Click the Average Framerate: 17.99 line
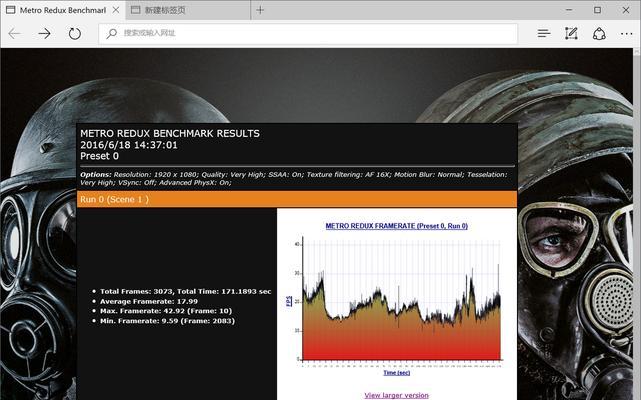Viewport: 641px width, 400px height. point(149,301)
